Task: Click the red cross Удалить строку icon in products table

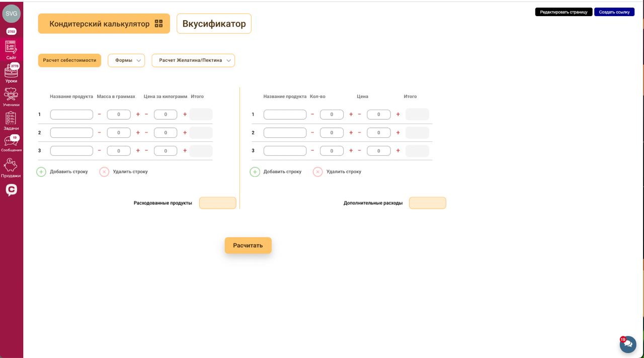Action: (104, 172)
